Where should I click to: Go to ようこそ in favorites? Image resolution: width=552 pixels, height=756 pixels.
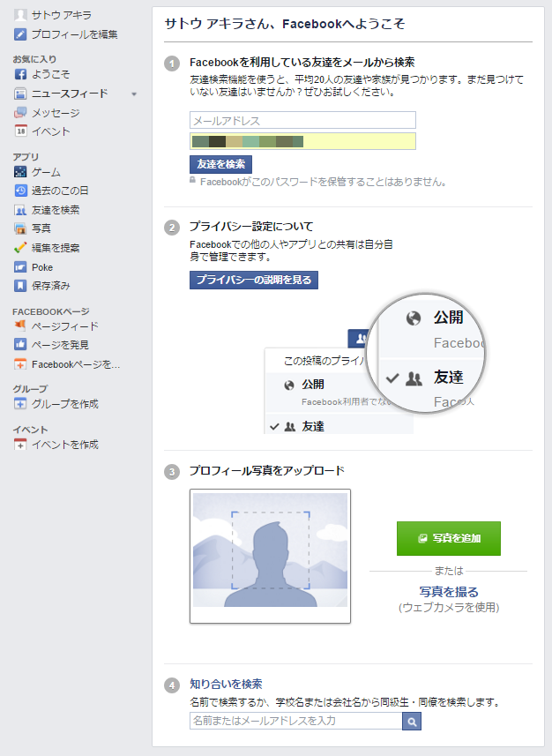pos(50,74)
